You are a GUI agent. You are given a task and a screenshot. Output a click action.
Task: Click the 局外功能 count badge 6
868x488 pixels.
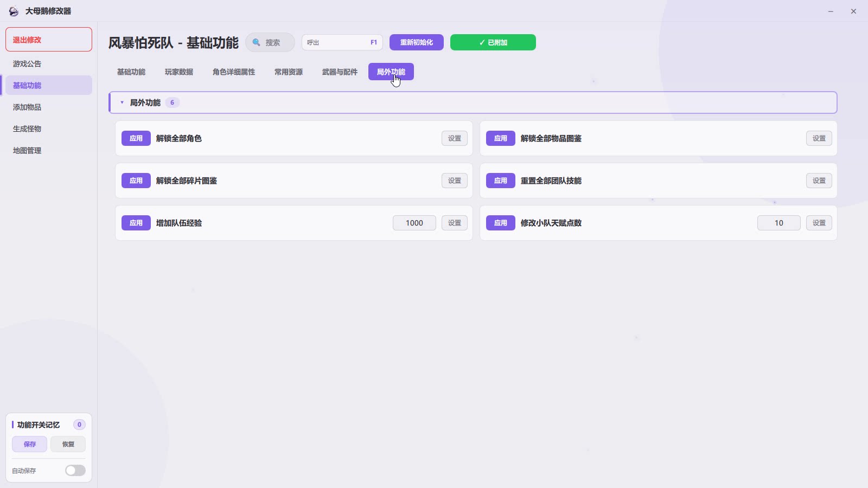pyautogui.click(x=173, y=102)
